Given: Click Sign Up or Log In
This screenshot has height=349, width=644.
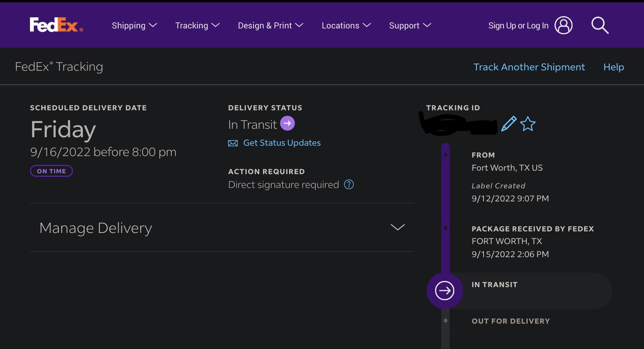Looking at the screenshot, I should (518, 25).
